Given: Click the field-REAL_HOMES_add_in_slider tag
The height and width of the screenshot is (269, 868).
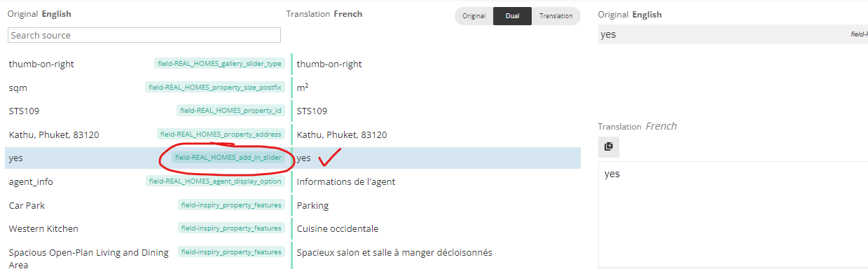Looking at the screenshot, I should pos(228,158).
